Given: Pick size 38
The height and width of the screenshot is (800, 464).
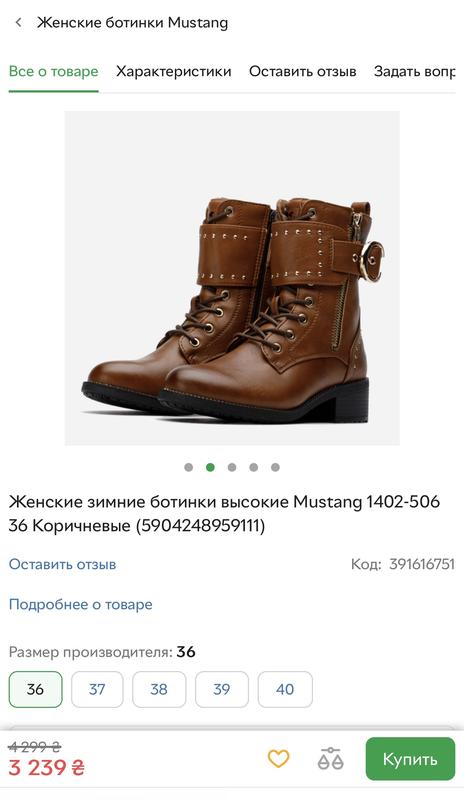Looking at the screenshot, I should 159,689.
